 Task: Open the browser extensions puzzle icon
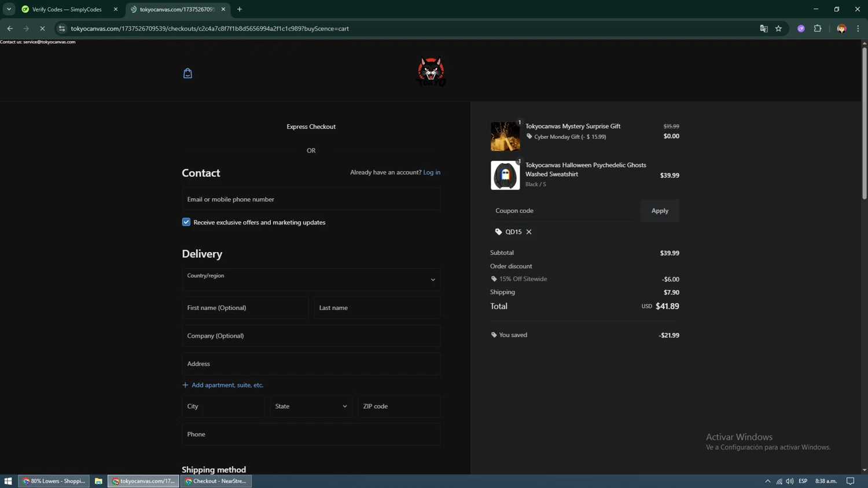pyautogui.click(x=818, y=28)
